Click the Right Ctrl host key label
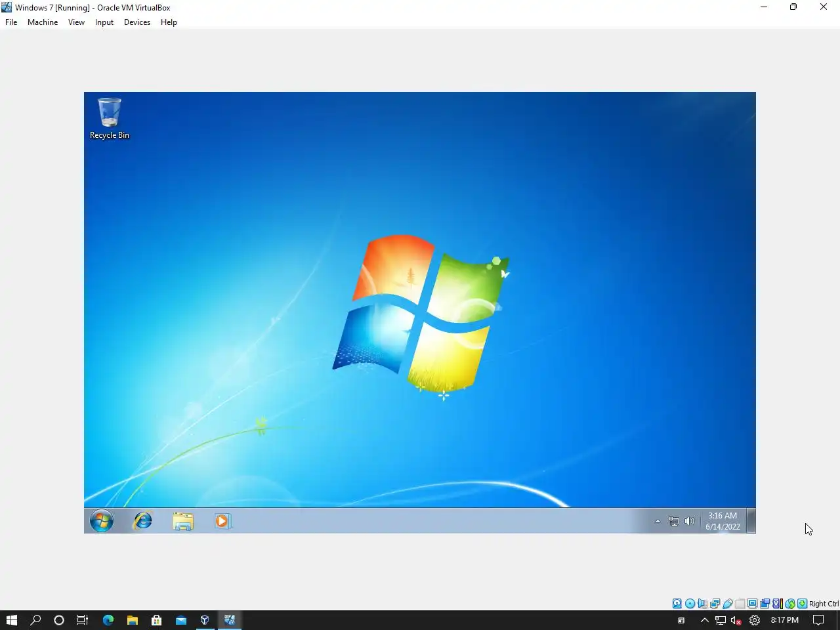 pyautogui.click(x=824, y=604)
